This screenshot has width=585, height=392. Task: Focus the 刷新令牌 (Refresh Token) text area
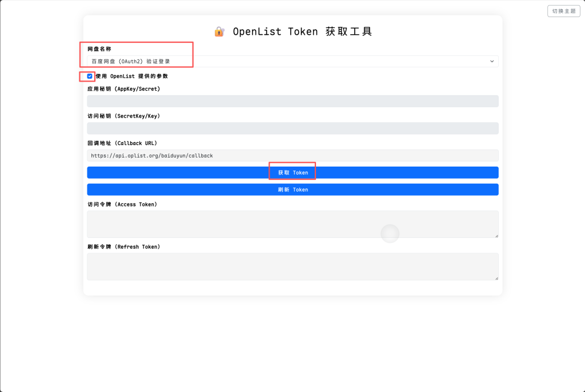click(292, 266)
